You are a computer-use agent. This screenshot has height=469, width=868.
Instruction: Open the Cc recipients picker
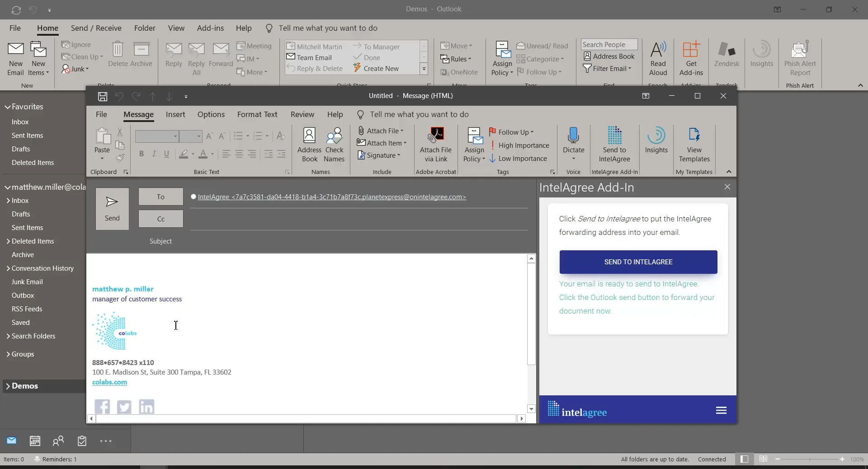pyautogui.click(x=160, y=219)
